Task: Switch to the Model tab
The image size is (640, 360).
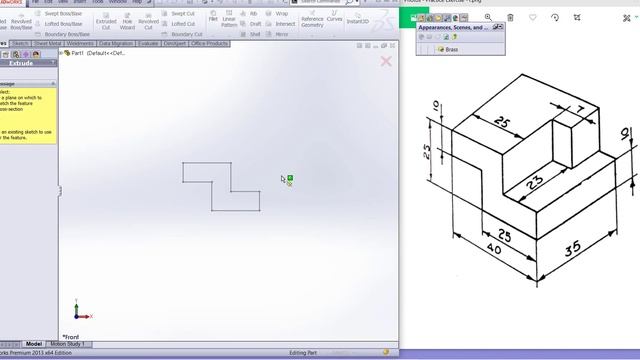Action: [34, 344]
